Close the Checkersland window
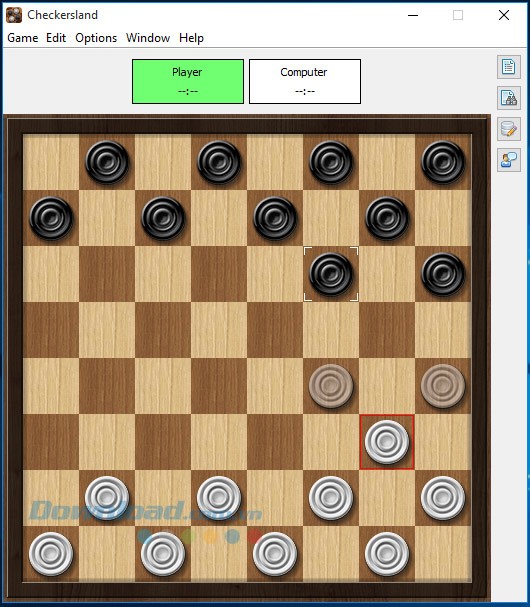 [504, 15]
